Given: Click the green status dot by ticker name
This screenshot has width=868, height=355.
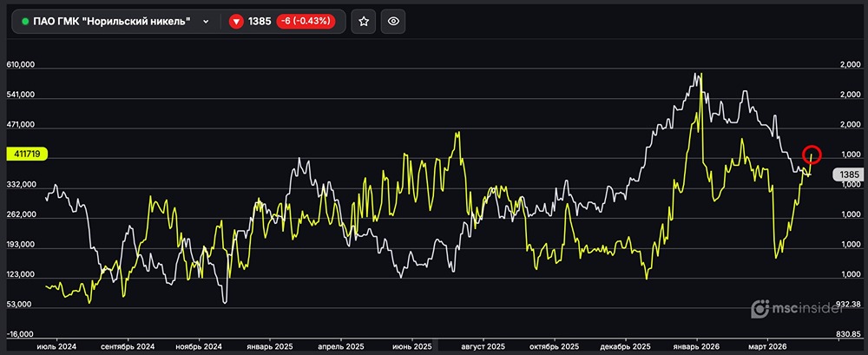Looking at the screenshot, I should (24, 21).
